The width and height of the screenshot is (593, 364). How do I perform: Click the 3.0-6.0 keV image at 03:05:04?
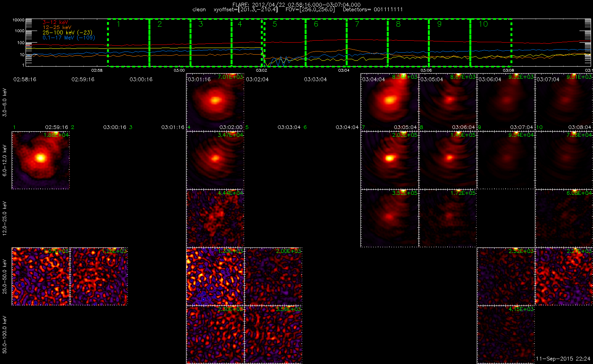coord(448,102)
